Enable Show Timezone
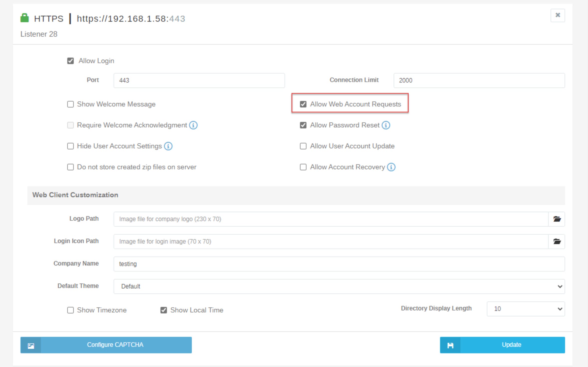This screenshot has height=367, width=588. [70, 310]
